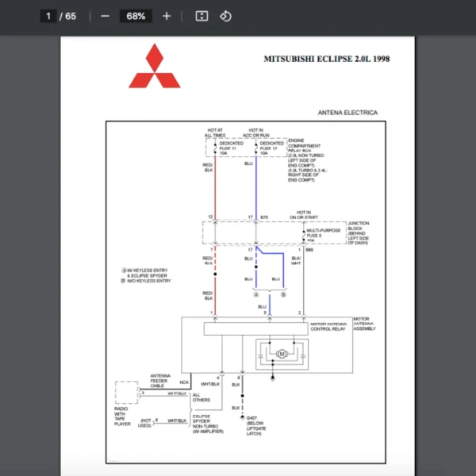Select the ANTENA ELECTRICA heading text
Viewport: 476px width, 476px height.
pyautogui.click(x=347, y=113)
